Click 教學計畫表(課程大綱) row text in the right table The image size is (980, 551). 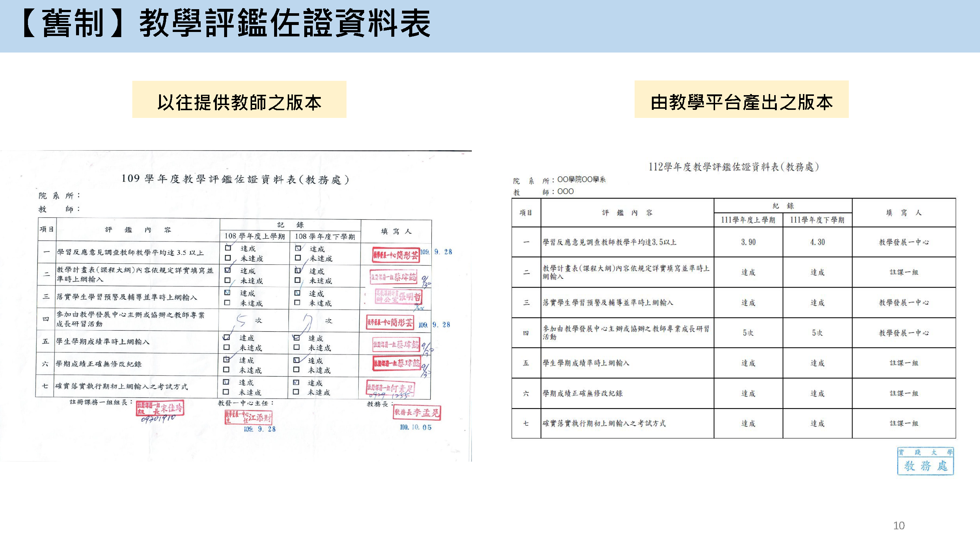click(x=626, y=272)
